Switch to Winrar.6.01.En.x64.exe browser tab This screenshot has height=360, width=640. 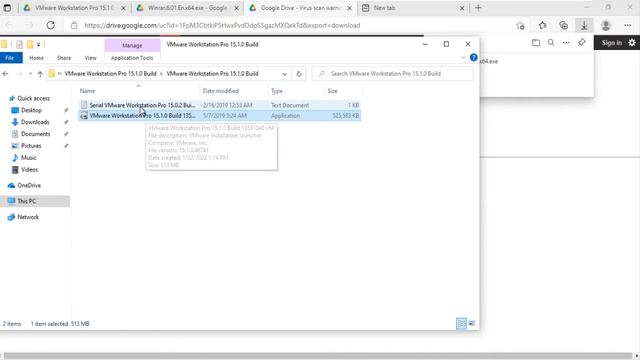tap(187, 8)
